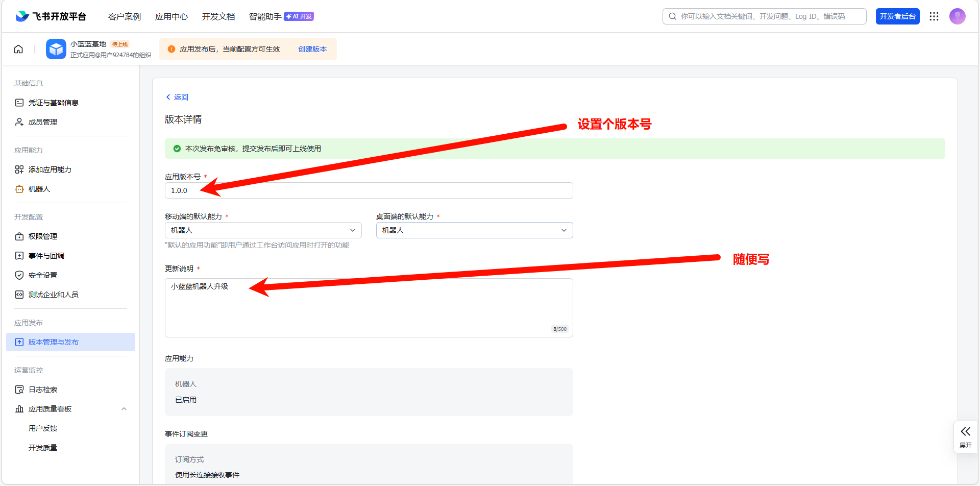Open the 桌面端的默认能力 dropdown
Screen dimensions: 980x486
click(474, 230)
